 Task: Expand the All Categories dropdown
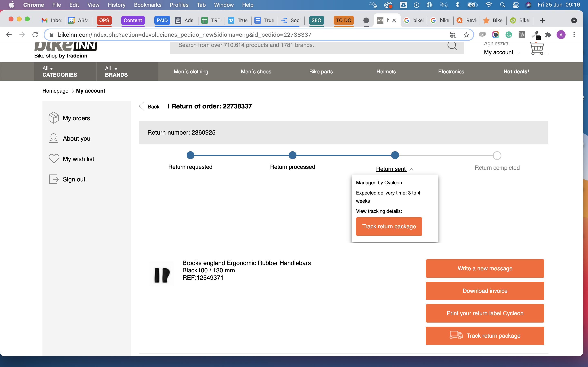pos(60,72)
